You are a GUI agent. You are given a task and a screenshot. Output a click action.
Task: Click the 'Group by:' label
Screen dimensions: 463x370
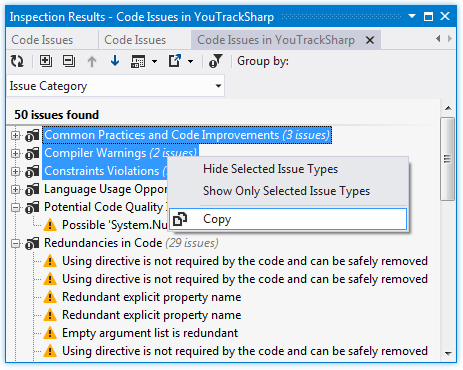point(263,61)
